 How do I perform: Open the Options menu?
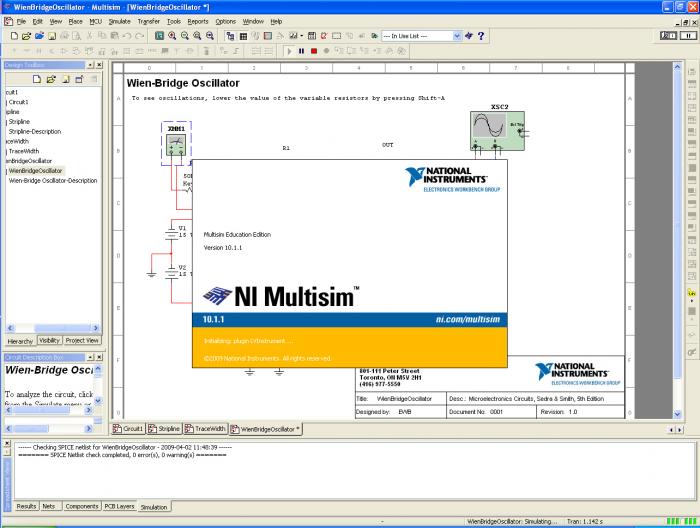click(225, 21)
